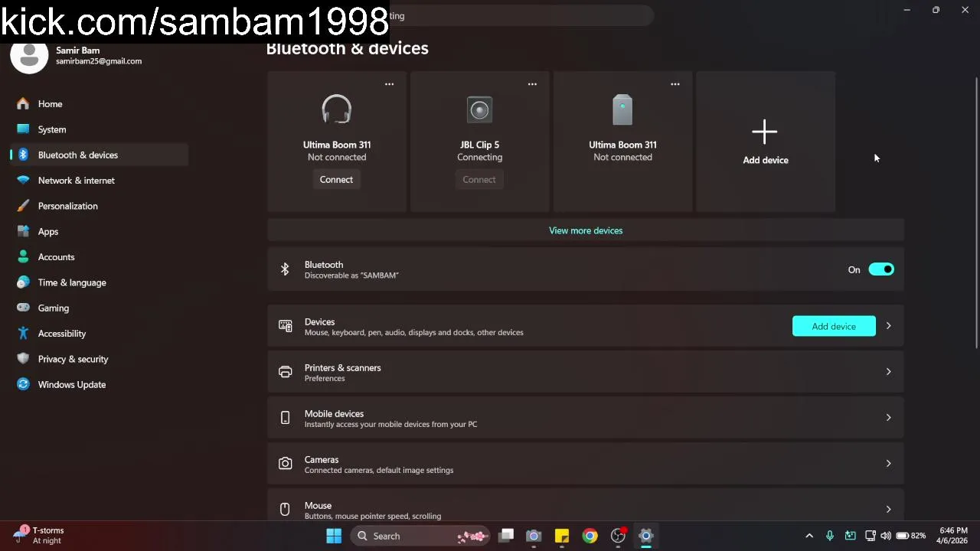Open the Camera app in the taskbar
Screen dimensions: 980x551
(x=534, y=536)
